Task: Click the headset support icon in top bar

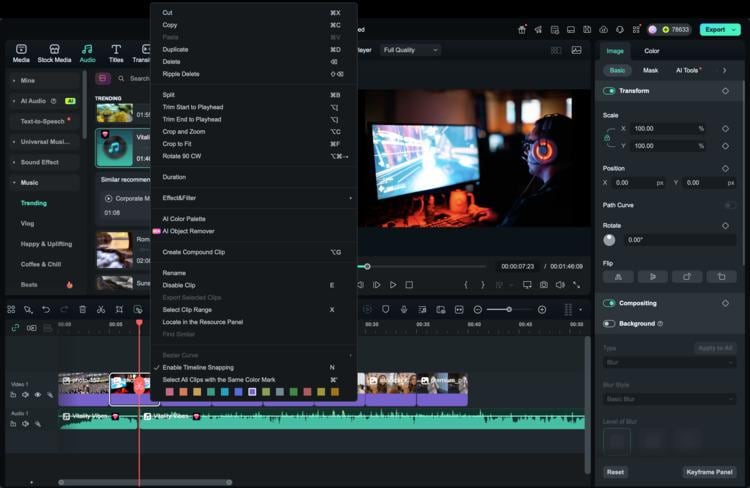Action: click(x=620, y=30)
